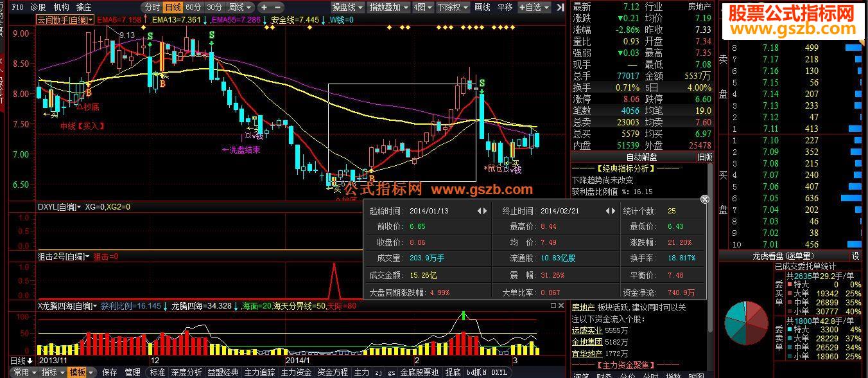Open the 指数叠加 dropdown
Image resolution: width=868 pixels, height=378 pixels.
pos(381,8)
